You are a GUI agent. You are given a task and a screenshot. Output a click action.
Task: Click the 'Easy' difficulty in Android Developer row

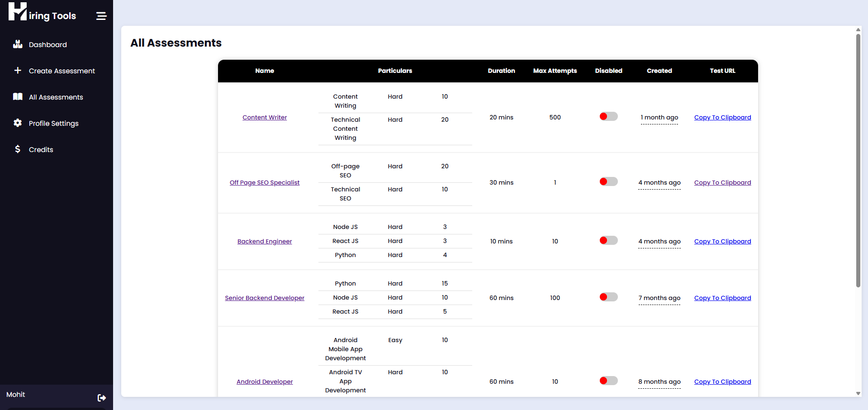[x=395, y=340]
